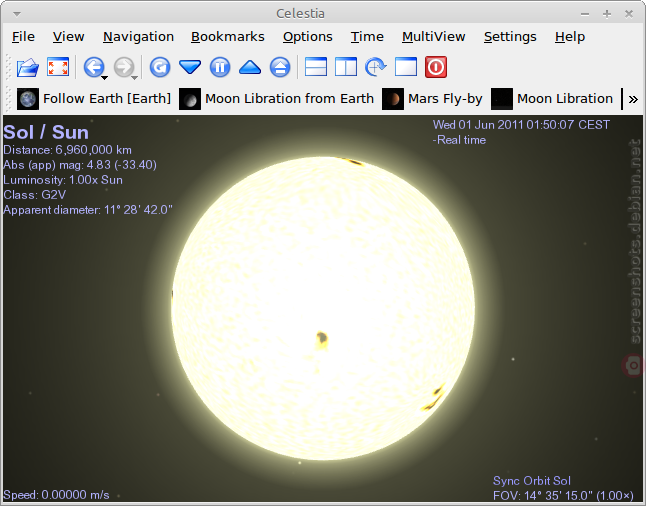Expand the back history dropdown arrow

105,77
